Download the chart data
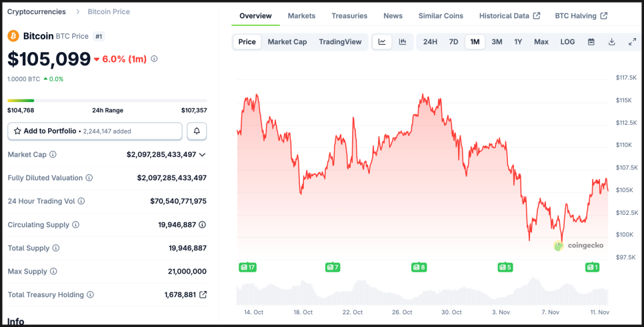 coord(611,42)
